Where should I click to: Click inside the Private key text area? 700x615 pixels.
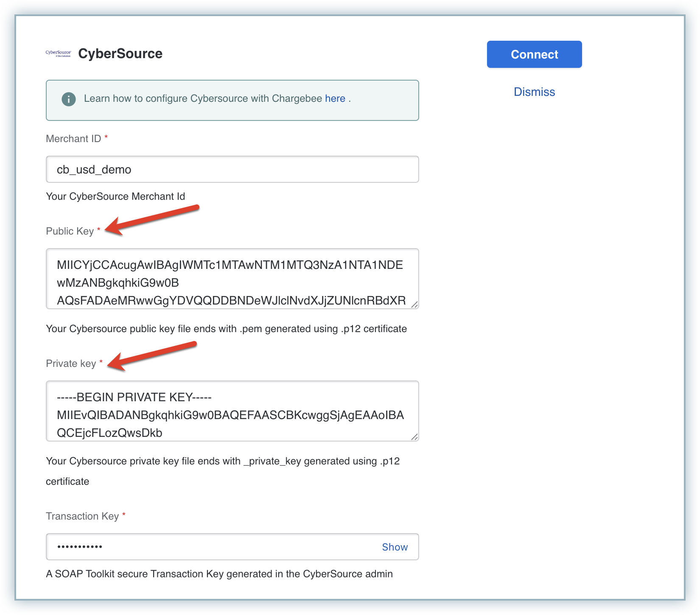click(232, 411)
